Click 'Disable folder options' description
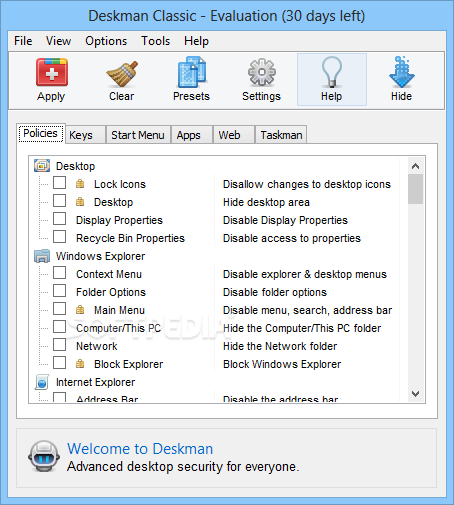The height and width of the screenshot is (505, 454). pos(275,292)
